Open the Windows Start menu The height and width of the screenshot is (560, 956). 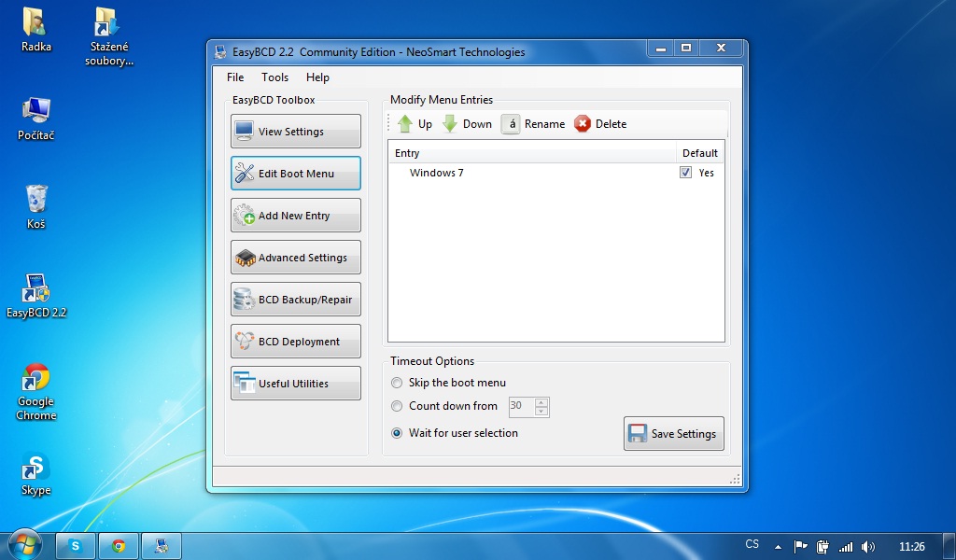click(x=24, y=544)
